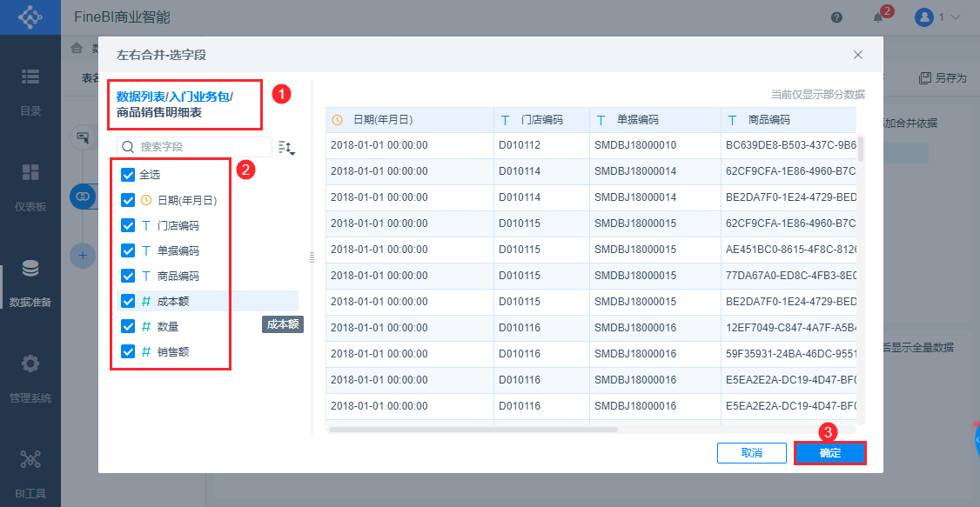Image resolution: width=980 pixels, height=507 pixels.
Task: Uncheck the 门店编码 field
Action: tap(128, 225)
